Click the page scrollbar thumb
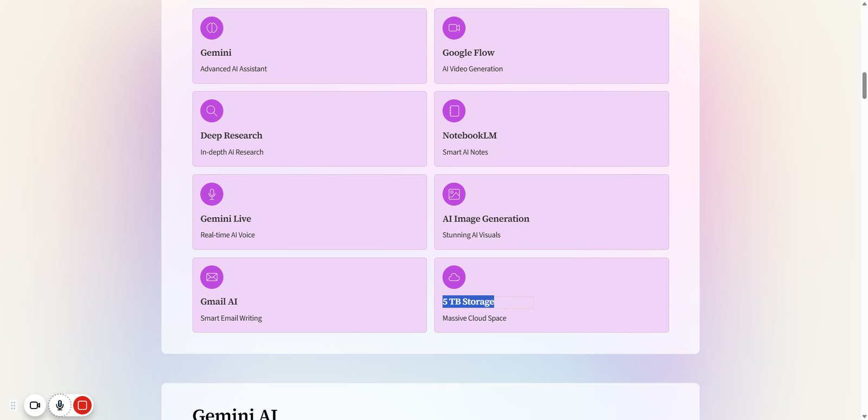The height and width of the screenshot is (420, 868). (864, 85)
